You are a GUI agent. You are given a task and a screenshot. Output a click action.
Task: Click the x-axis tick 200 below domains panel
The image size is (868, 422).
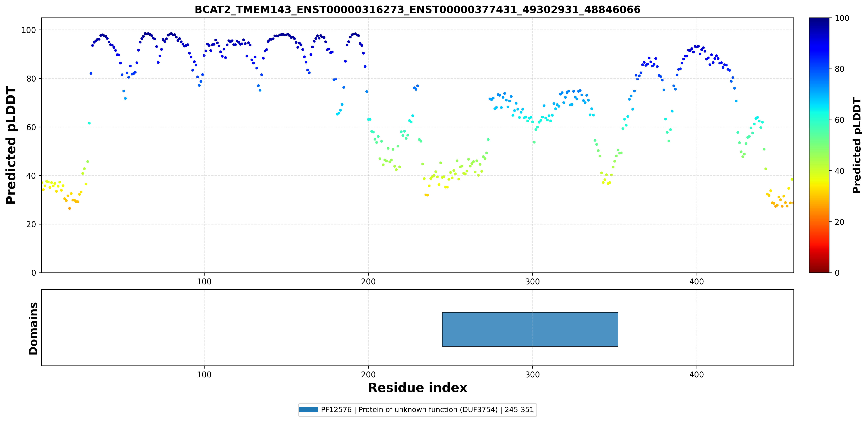click(368, 375)
